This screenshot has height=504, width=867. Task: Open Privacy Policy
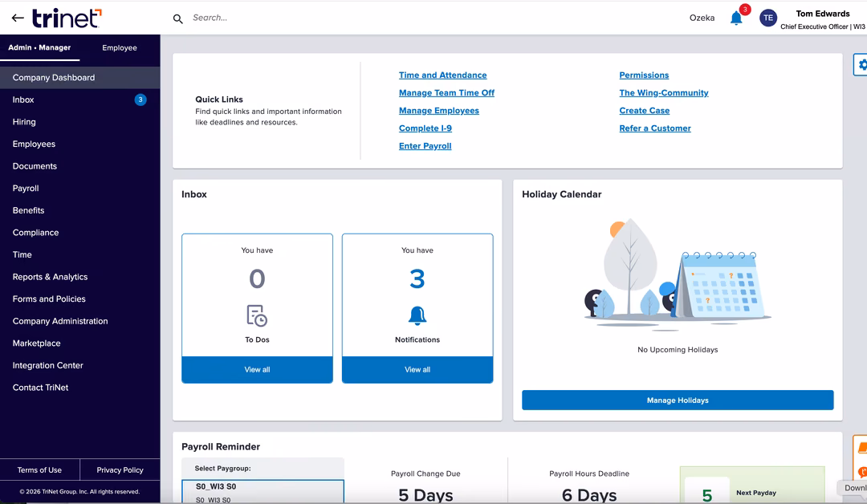click(x=120, y=469)
